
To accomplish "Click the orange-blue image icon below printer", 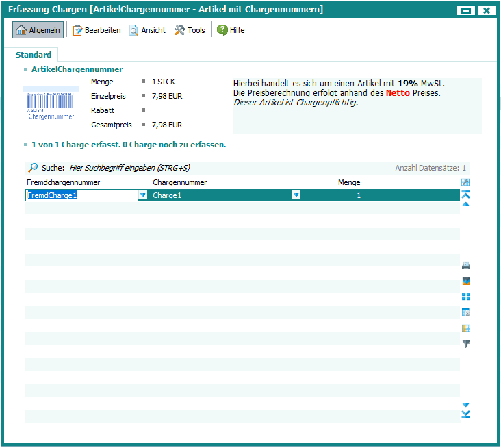I will coord(466,281).
